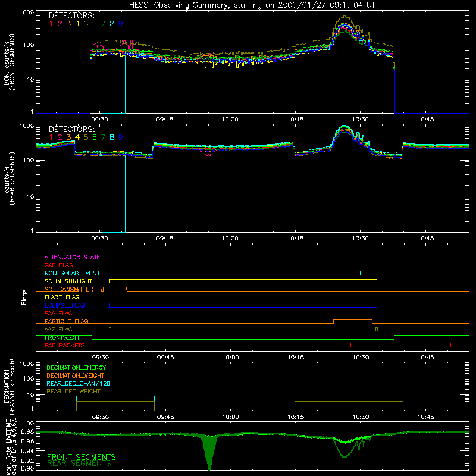Click the ECLIPSE_FLAG label

(65, 305)
